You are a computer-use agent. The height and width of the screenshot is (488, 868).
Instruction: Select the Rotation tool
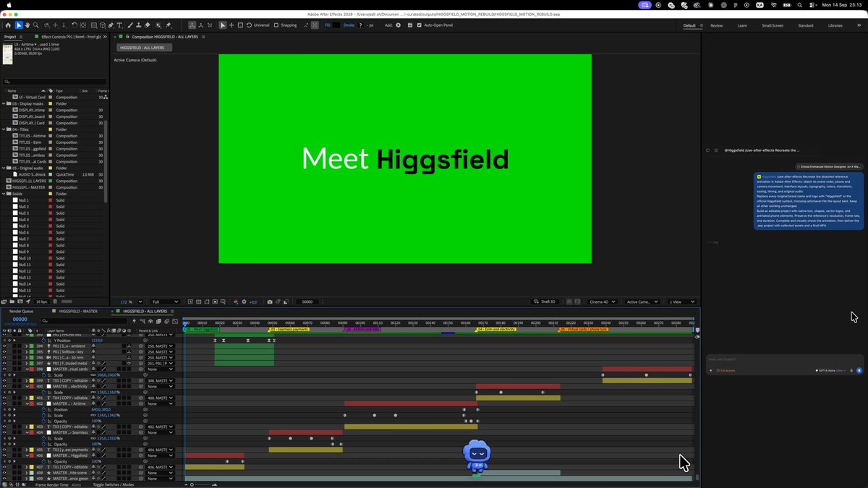pyautogui.click(x=74, y=25)
